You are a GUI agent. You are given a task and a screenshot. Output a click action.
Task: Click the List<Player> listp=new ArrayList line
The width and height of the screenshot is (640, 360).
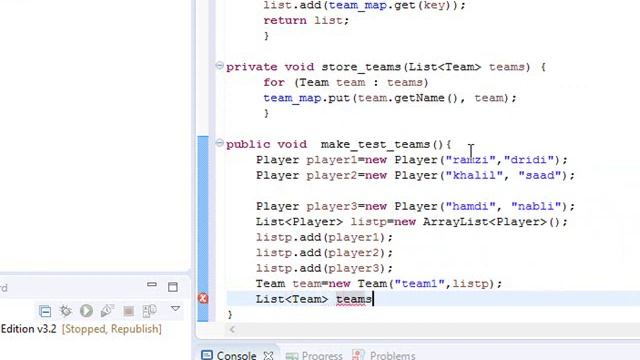pos(412,222)
